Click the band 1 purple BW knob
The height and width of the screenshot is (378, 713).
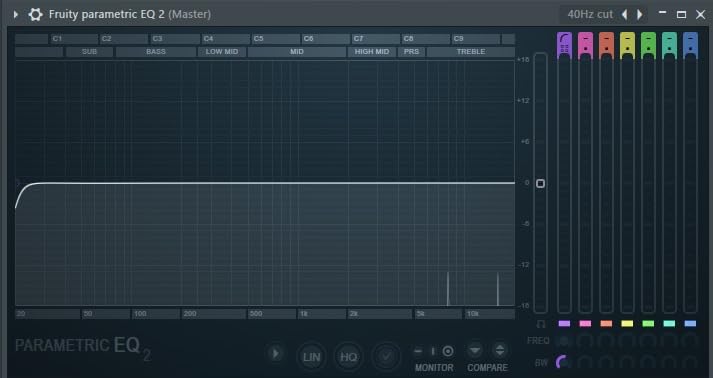tap(563, 362)
